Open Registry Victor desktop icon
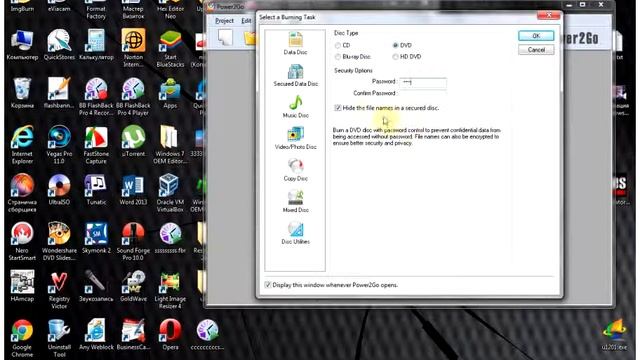The width and height of the screenshot is (640, 360). tap(59, 289)
